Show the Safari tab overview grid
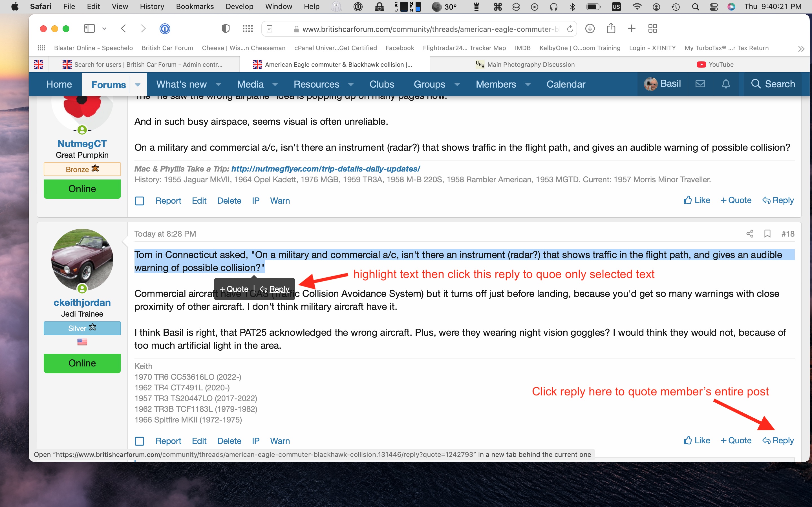 (x=652, y=28)
